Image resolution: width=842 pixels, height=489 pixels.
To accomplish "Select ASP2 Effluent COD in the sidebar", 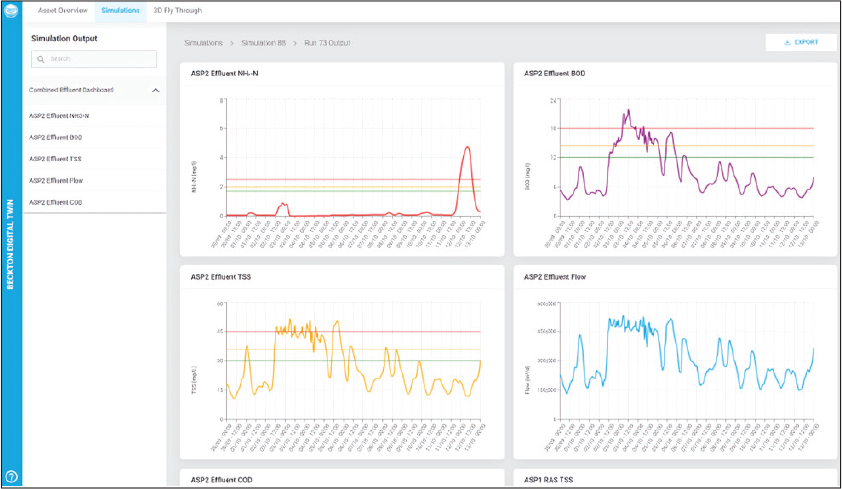I will [x=65, y=202].
